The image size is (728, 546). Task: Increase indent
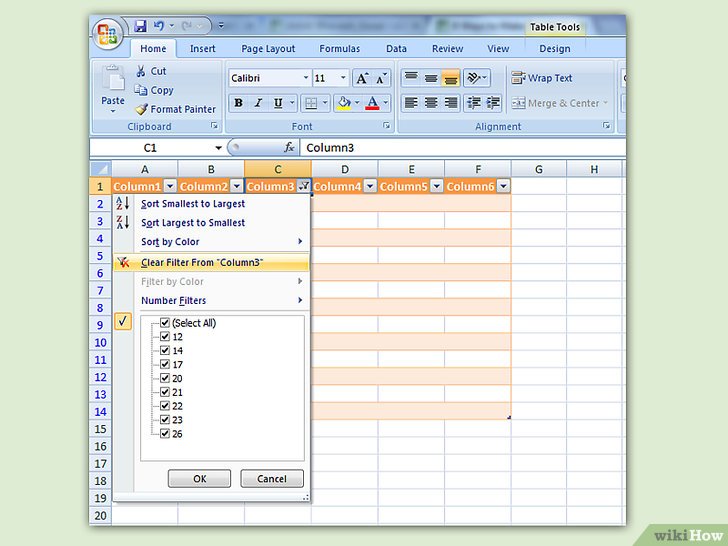click(493, 103)
